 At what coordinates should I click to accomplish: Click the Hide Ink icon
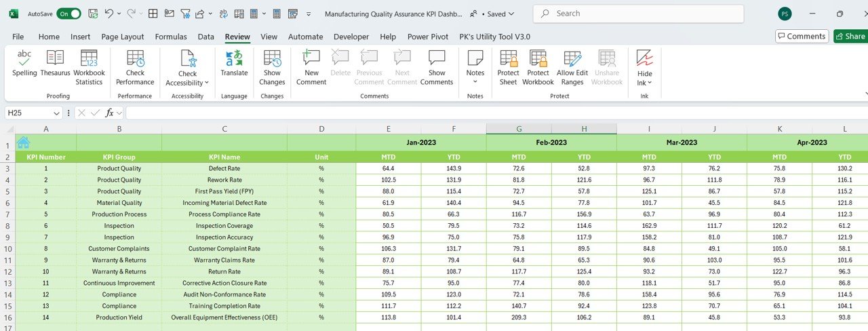tap(645, 58)
